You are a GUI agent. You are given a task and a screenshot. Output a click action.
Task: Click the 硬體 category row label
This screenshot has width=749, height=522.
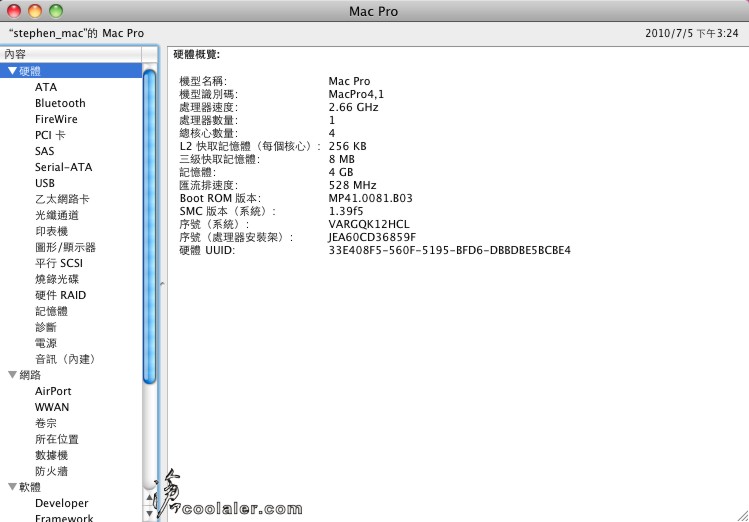coord(30,71)
